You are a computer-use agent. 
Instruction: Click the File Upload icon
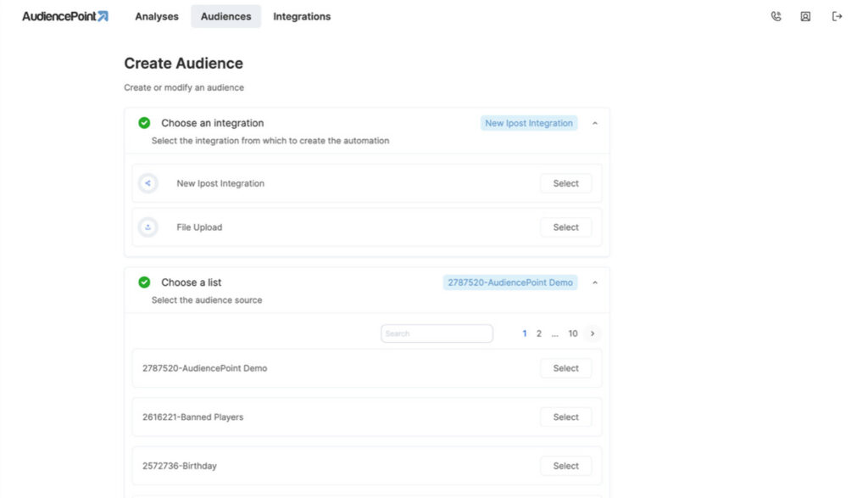click(x=147, y=227)
